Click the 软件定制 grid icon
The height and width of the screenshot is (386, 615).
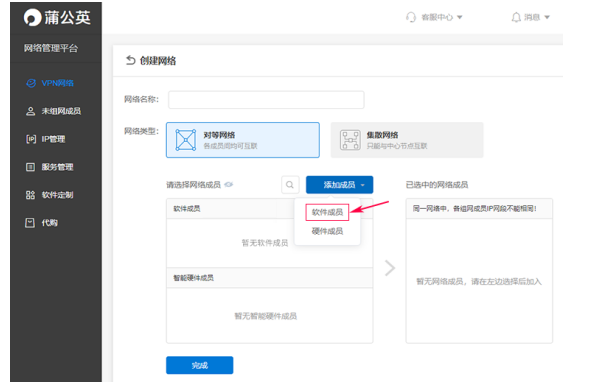30,195
